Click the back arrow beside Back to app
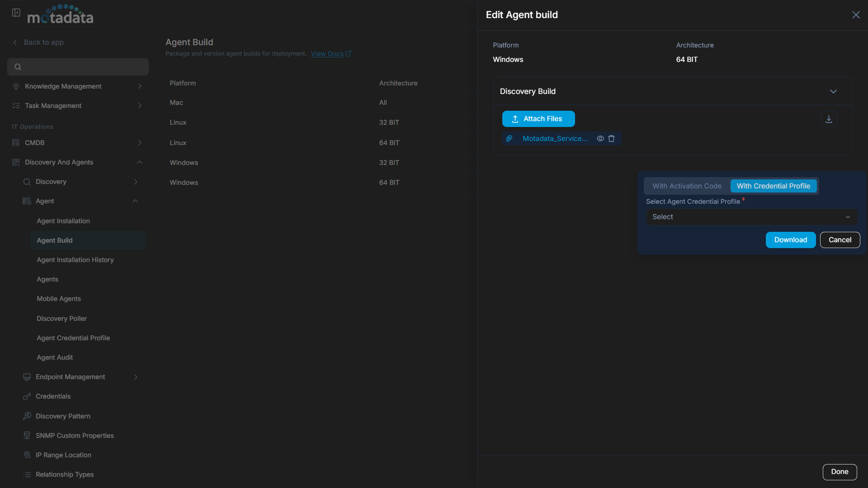The height and width of the screenshot is (488, 868). (15, 42)
